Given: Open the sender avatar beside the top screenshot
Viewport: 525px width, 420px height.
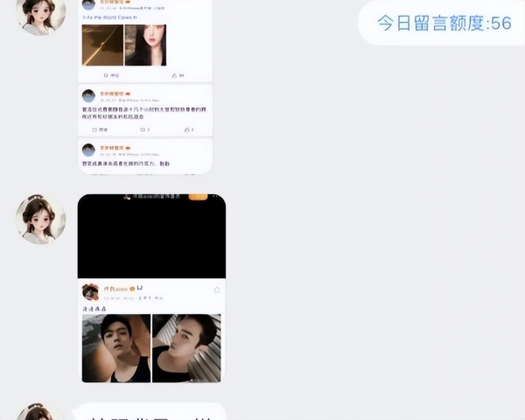Looking at the screenshot, I should [40, 13].
